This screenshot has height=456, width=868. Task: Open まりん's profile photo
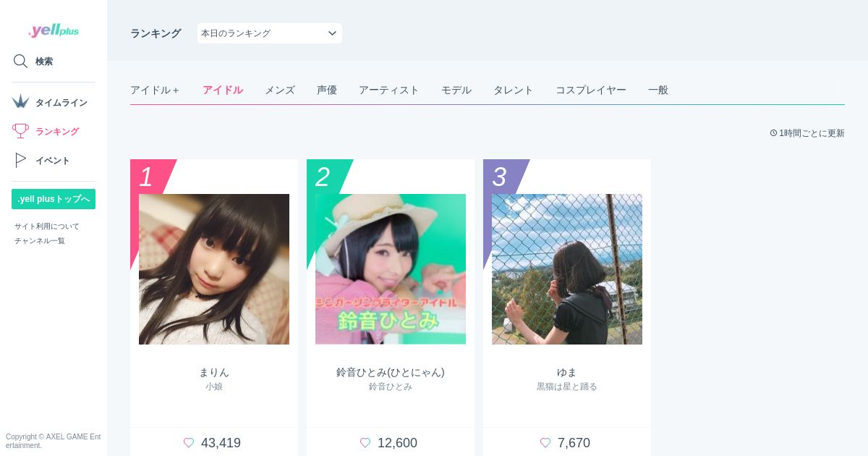tap(214, 269)
